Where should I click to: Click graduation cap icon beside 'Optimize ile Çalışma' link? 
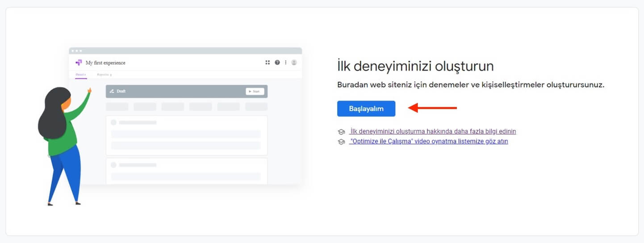(342, 142)
